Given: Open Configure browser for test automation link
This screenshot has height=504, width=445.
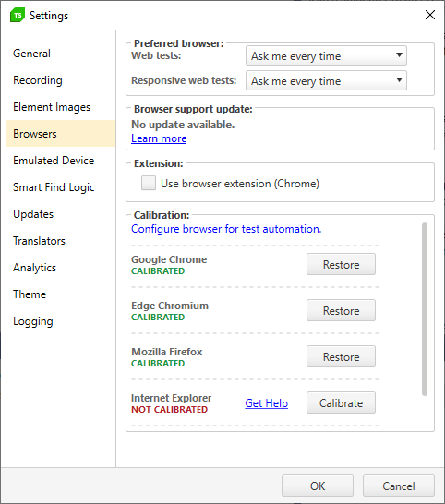Looking at the screenshot, I should [x=226, y=229].
